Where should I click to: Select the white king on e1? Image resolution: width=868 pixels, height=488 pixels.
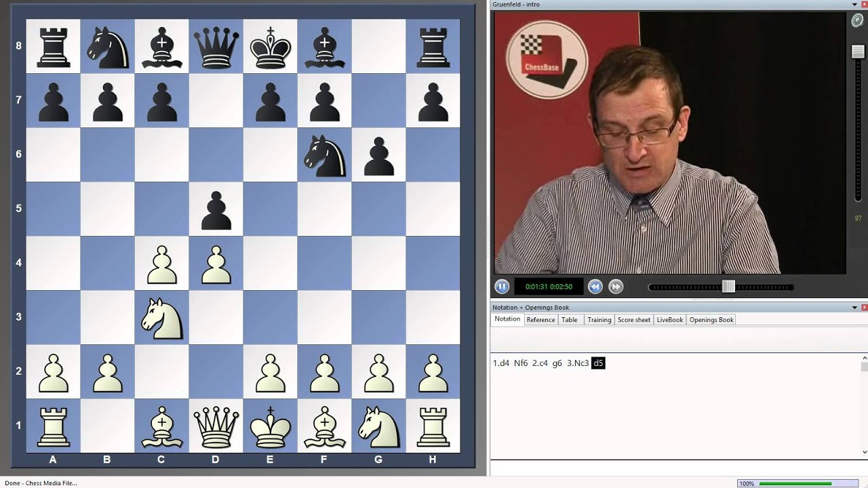click(270, 426)
